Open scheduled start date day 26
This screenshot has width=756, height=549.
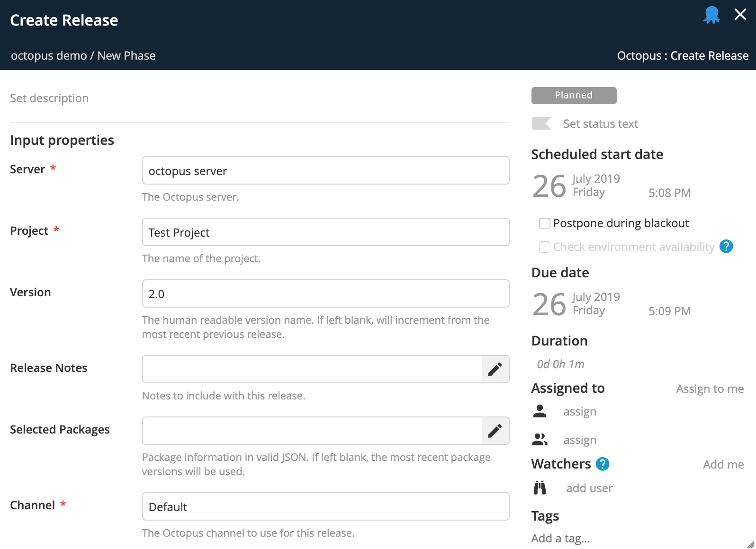[549, 186]
